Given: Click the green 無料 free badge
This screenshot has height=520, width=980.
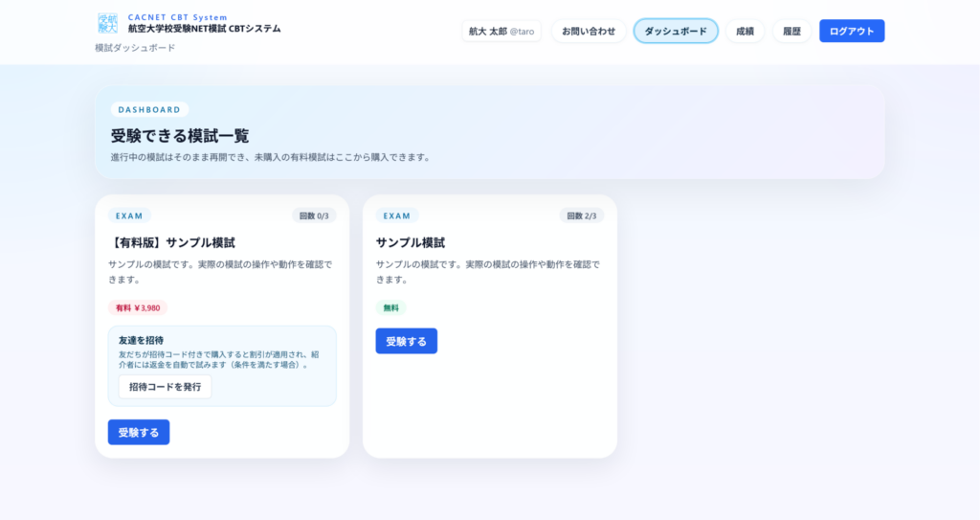Looking at the screenshot, I should [390, 308].
